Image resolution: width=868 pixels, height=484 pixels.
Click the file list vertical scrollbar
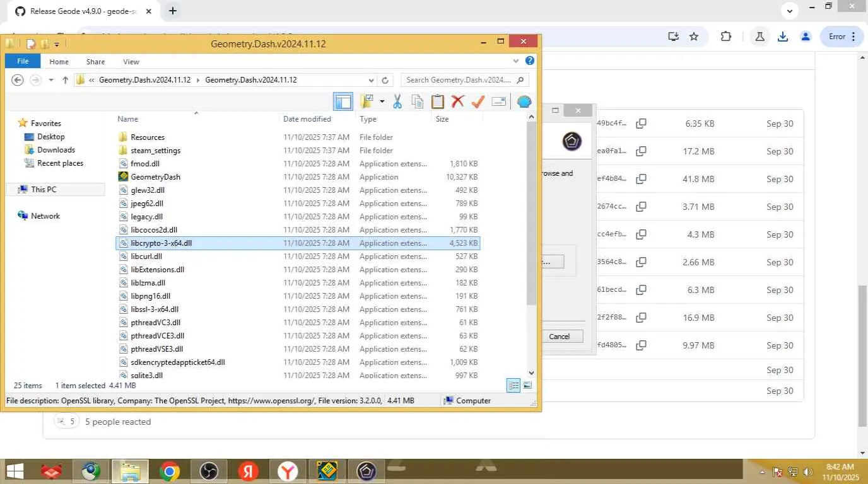coord(531,212)
